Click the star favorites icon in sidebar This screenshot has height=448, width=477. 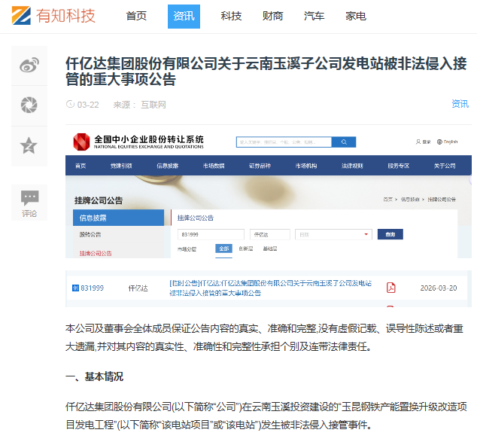pyautogui.click(x=29, y=145)
